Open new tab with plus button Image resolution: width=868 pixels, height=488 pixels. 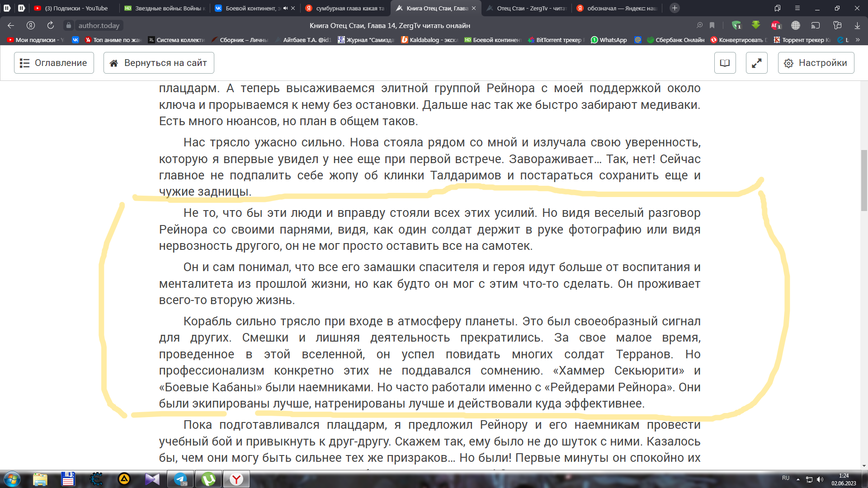click(674, 8)
